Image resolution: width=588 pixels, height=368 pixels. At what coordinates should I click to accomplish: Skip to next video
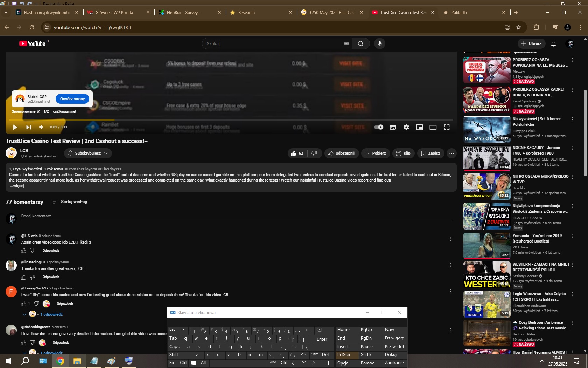click(x=29, y=127)
